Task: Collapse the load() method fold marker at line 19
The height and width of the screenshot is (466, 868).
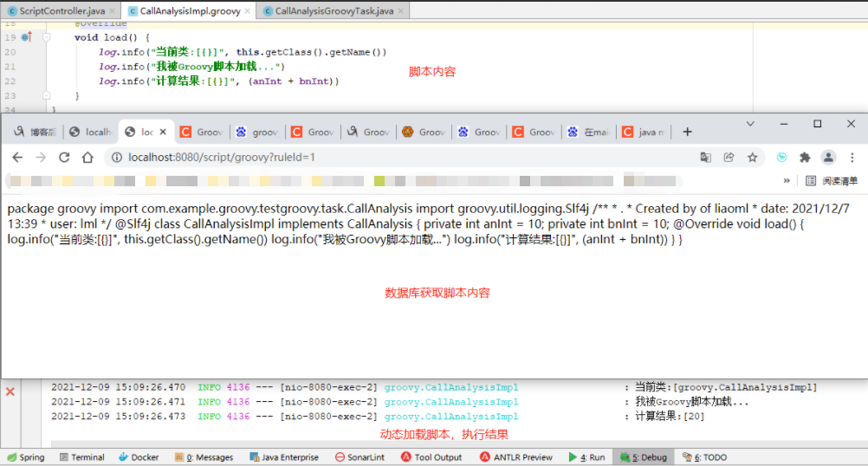Action: point(47,37)
